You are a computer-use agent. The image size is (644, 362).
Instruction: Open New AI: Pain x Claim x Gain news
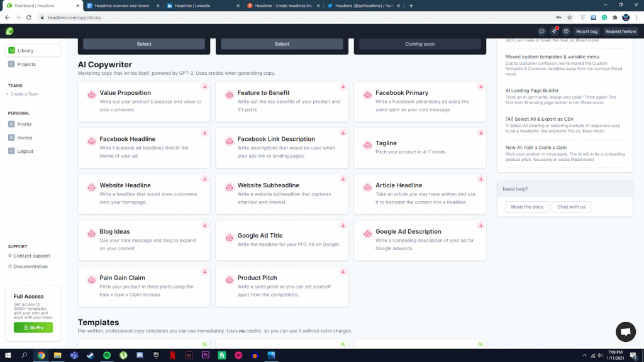point(565,153)
